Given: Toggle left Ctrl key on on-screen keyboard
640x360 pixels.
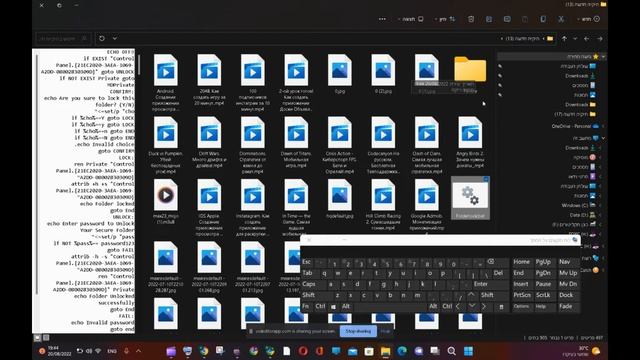Looking at the screenshot, I should coord(320,306).
